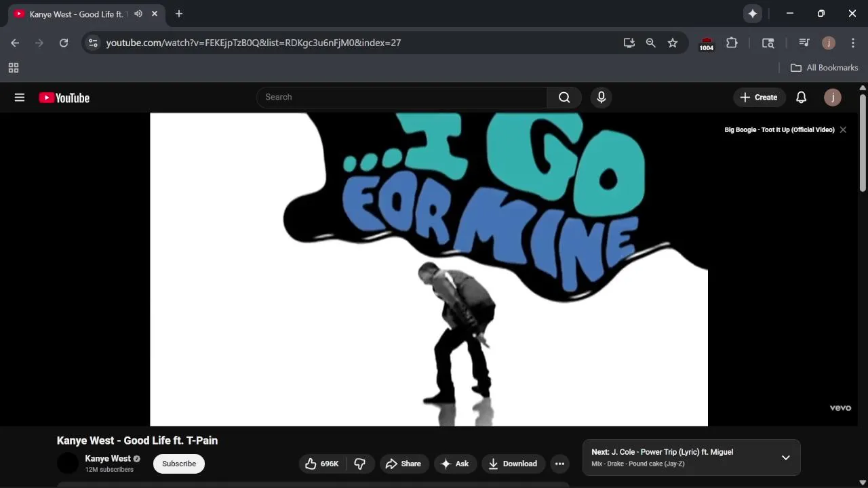Subscribe to Kanye West channel
The height and width of the screenshot is (488, 868).
click(x=179, y=464)
